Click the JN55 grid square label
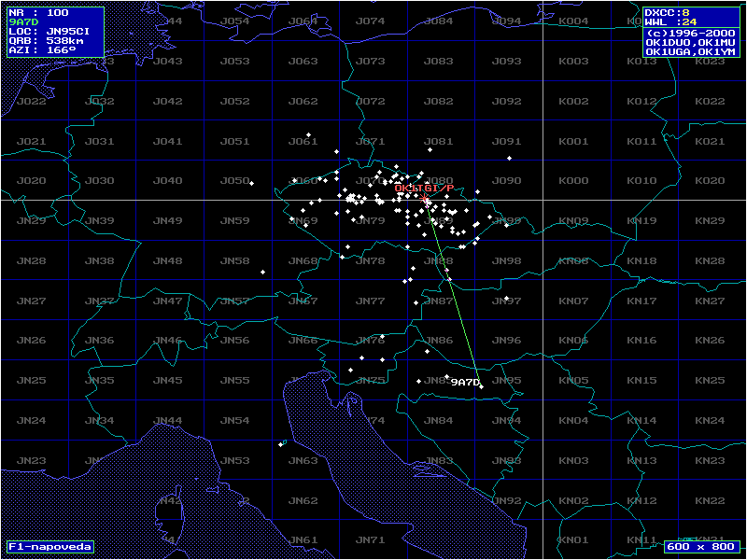Image resolution: width=747 pixels, height=560 pixels. pyautogui.click(x=235, y=380)
